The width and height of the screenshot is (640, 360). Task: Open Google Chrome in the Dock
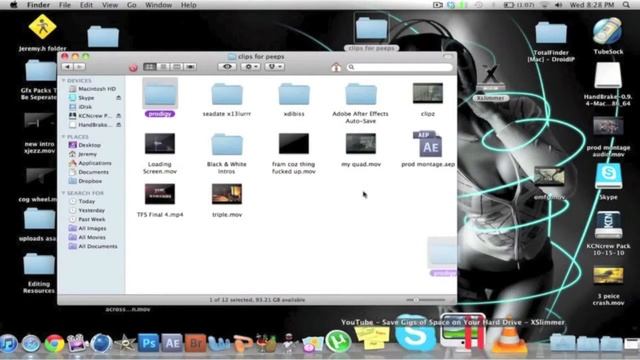click(x=54, y=343)
